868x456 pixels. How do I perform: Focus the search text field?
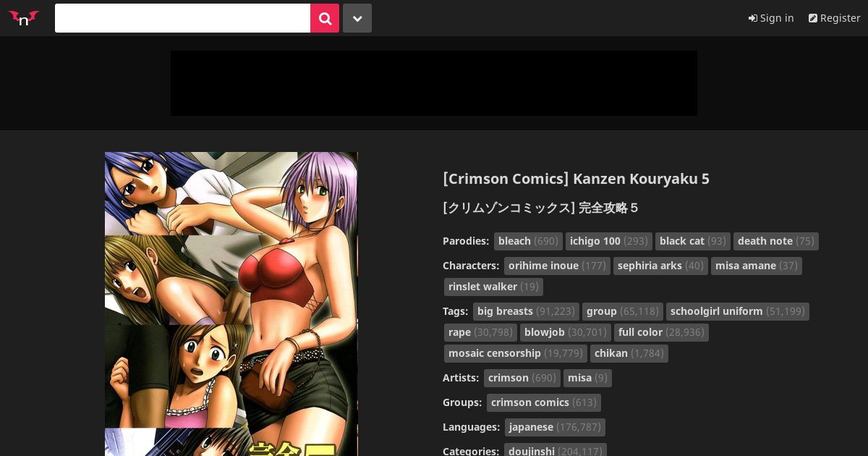182,18
